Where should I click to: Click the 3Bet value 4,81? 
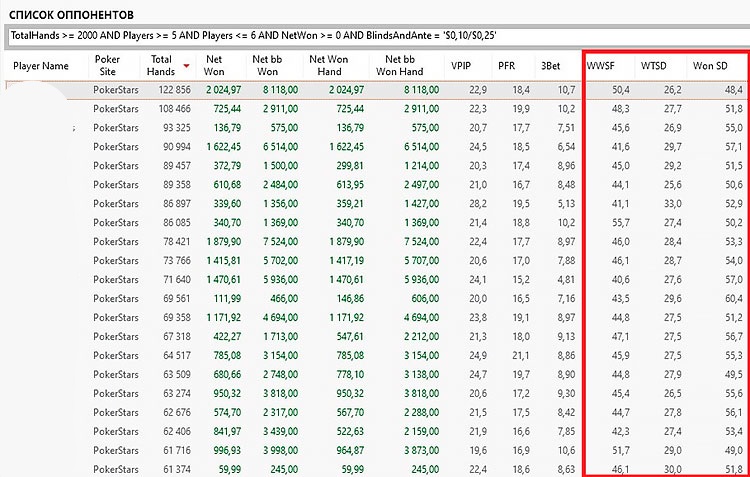tap(566, 279)
